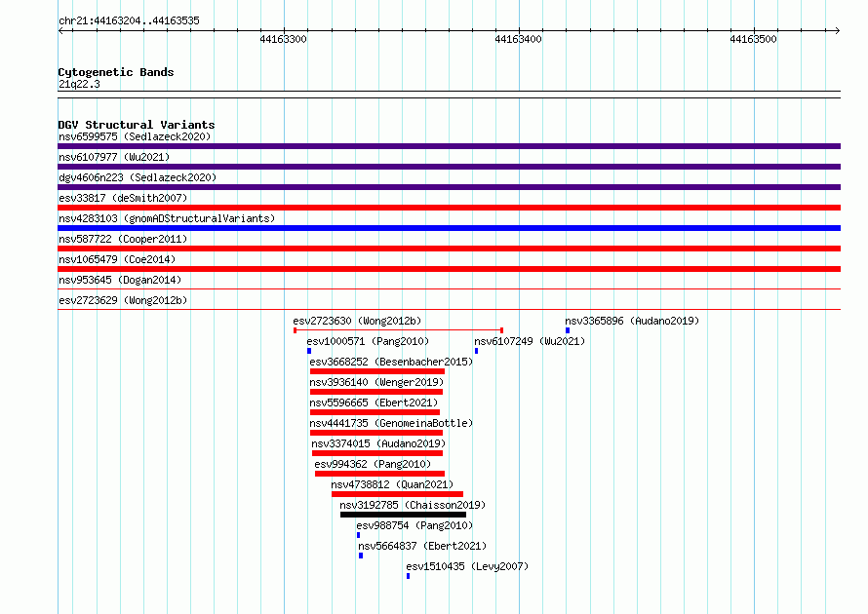Click the blue marker under nsv5664837
Viewport: 868px width, 614px height.
(x=361, y=556)
